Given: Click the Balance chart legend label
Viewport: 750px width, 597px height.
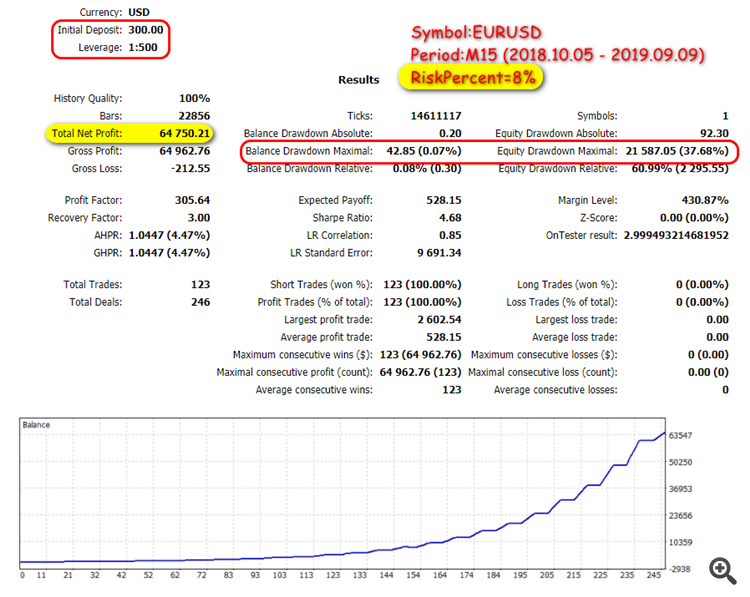Looking at the screenshot, I should pyautogui.click(x=36, y=425).
